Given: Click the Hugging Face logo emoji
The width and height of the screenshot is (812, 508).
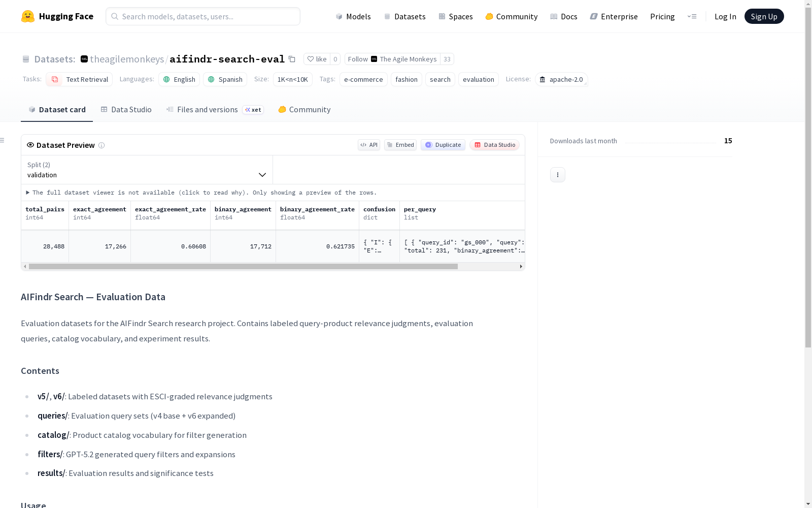Looking at the screenshot, I should click(x=28, y=16).
